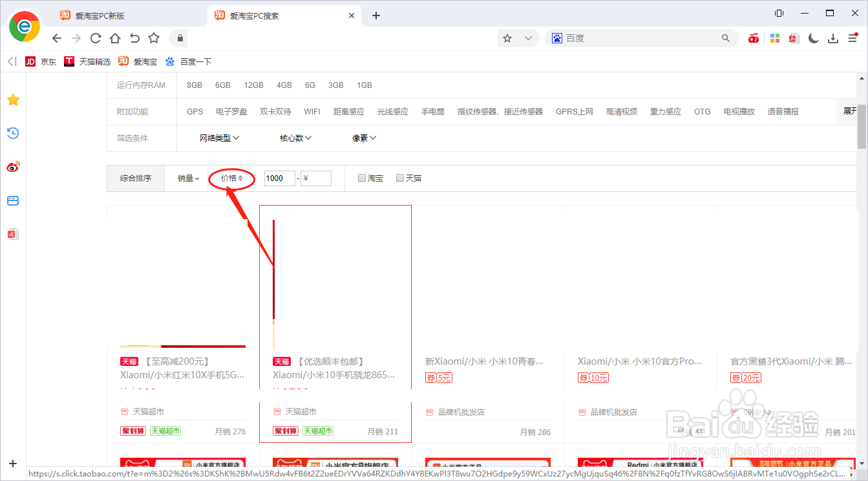This screenshot has width=868, height=481.
Task: Open the 品牌机批发店 store under 小米10青春
Action: pos(461,412)
